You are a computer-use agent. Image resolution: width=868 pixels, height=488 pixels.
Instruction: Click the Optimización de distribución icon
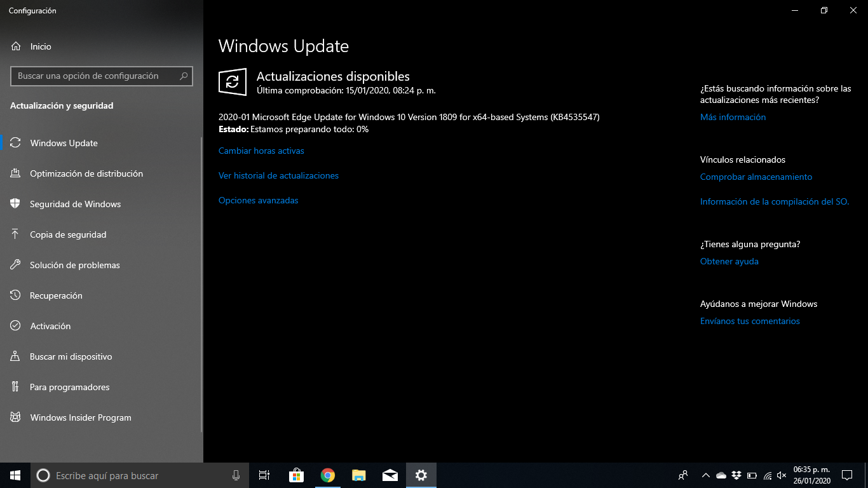coord(16,173)
